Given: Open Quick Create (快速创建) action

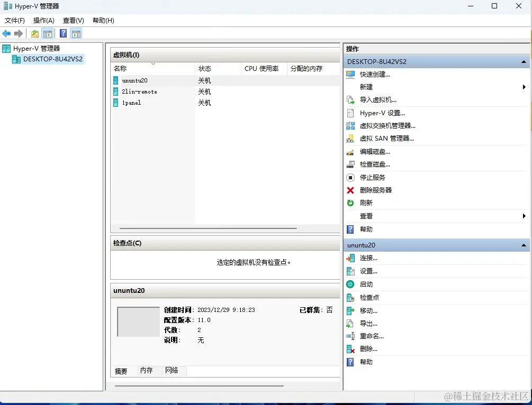Looking at the screenshot, I should click(x=375, y=75).
